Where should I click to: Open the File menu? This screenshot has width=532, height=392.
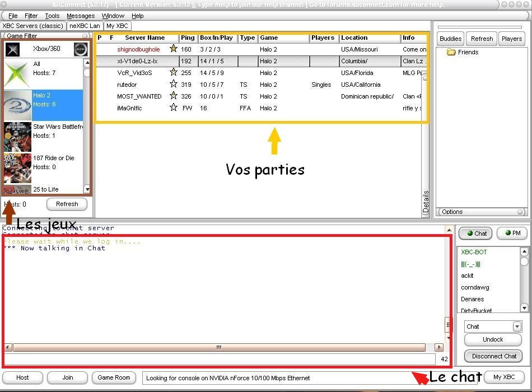point(13,16)
